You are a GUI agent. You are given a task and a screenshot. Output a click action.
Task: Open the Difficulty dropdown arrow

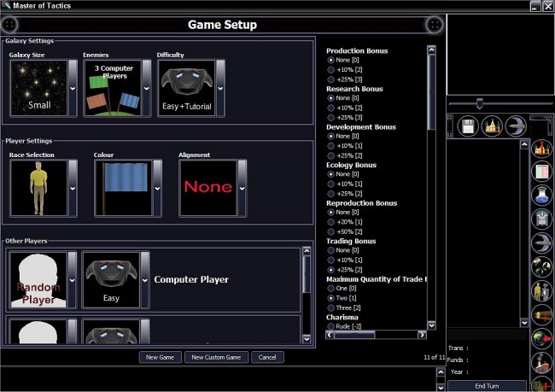coord(220,88)
